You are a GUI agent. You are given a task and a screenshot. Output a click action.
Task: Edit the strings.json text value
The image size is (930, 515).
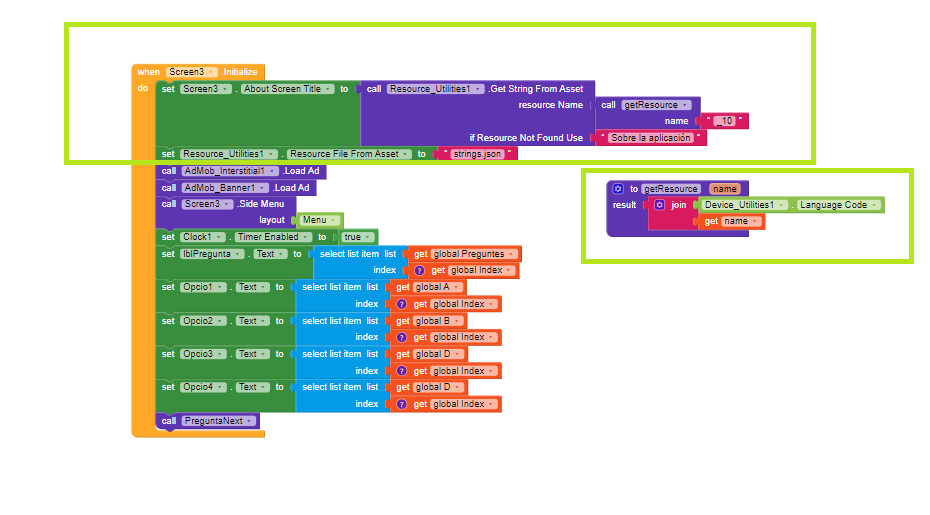pos(477,154)
